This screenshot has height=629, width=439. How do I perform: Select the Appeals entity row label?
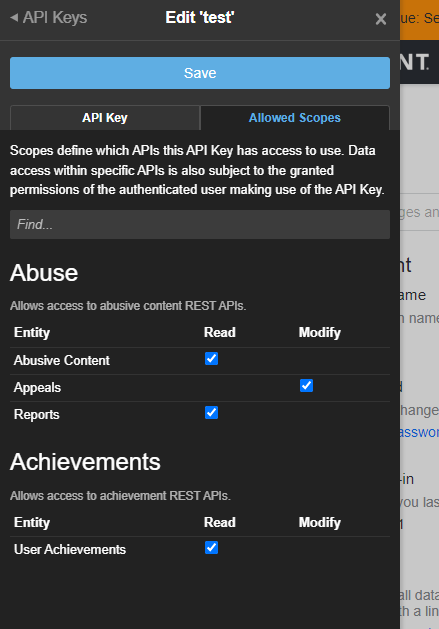pos(37,388)
